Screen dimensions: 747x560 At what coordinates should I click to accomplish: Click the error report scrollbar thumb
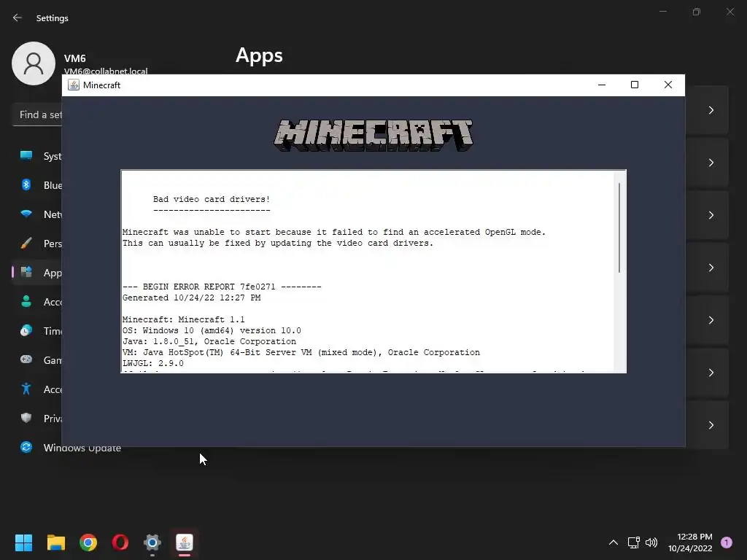[x=619, y=227]
